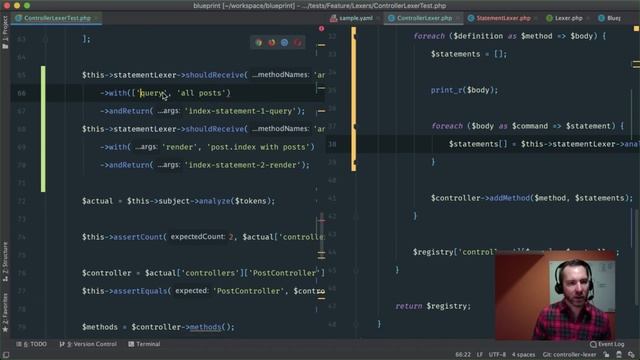The width and height of the screenshot is (640, 360).
Task: Click assertEquals call in left editor
Action: (x=140, y=291)
